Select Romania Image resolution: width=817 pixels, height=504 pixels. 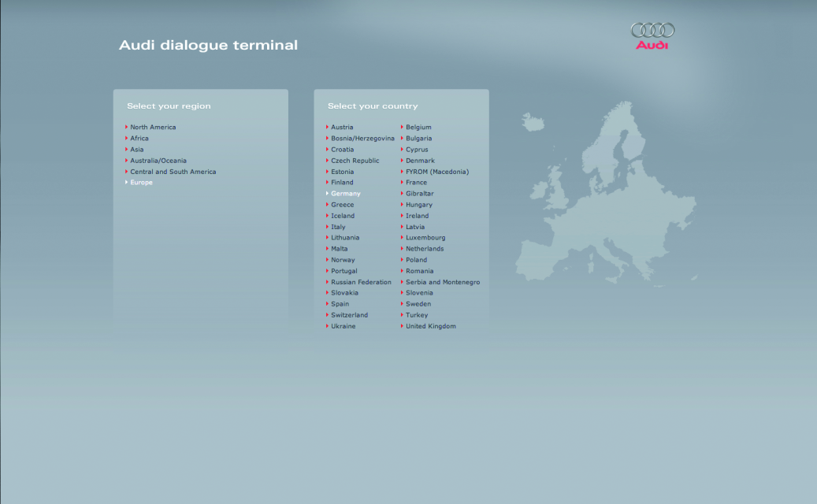(x=419, y=271)
